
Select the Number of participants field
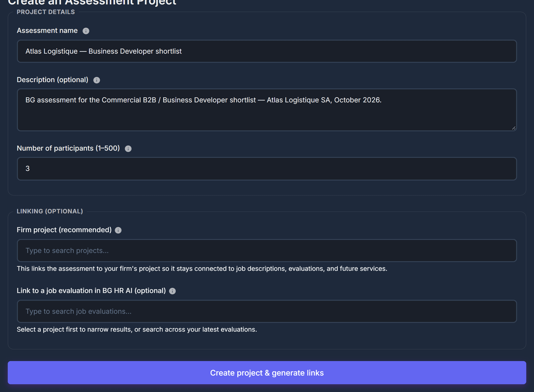point(267,169)
